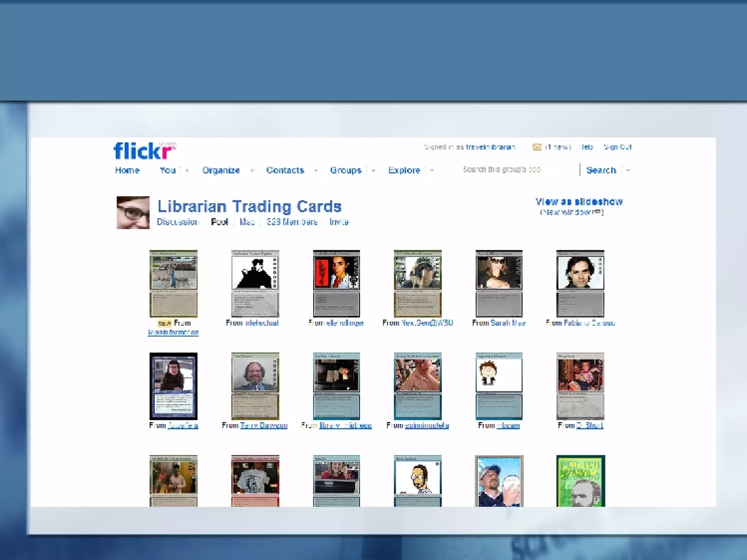Expand the Groups dropdown arrow
Viewport: 747px width, 560px height.
[373, 170]
